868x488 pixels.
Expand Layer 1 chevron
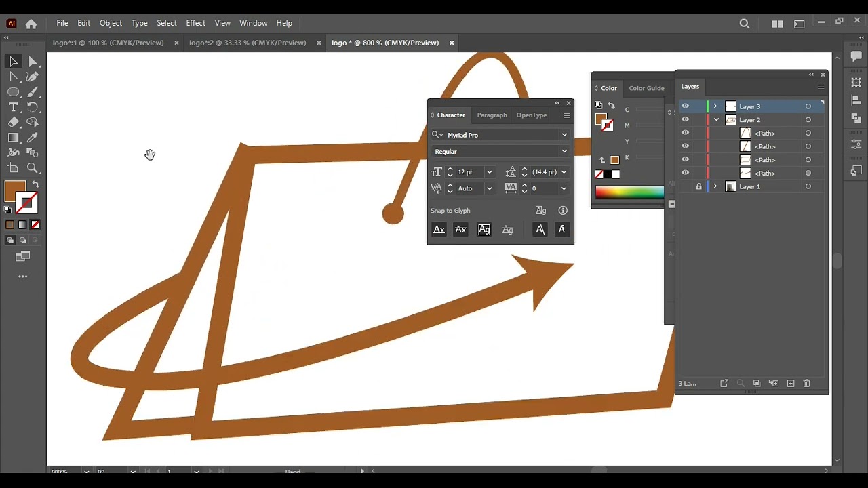pos(715,186)
